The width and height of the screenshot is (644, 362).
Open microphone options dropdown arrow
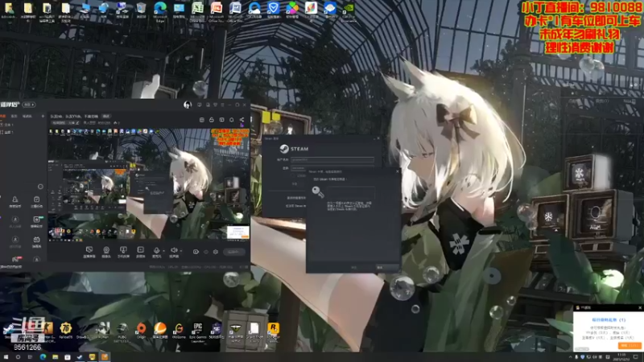coord(163,250)
